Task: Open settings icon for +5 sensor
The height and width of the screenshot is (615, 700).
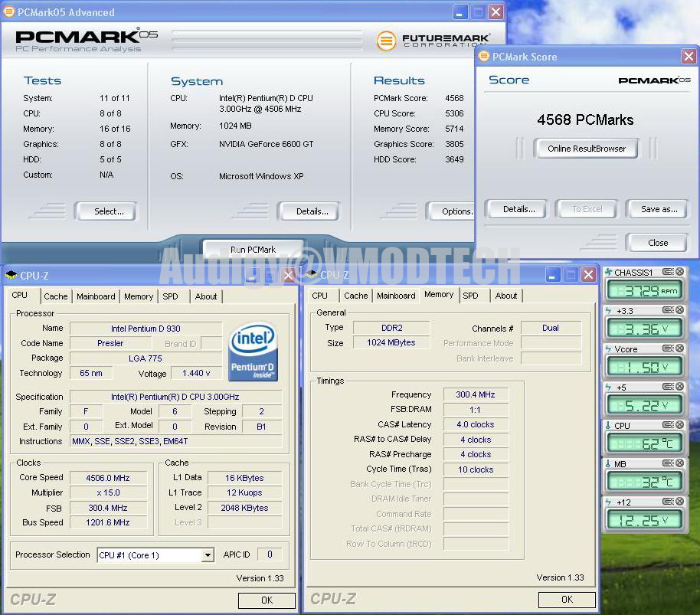Action: [668, 387]
